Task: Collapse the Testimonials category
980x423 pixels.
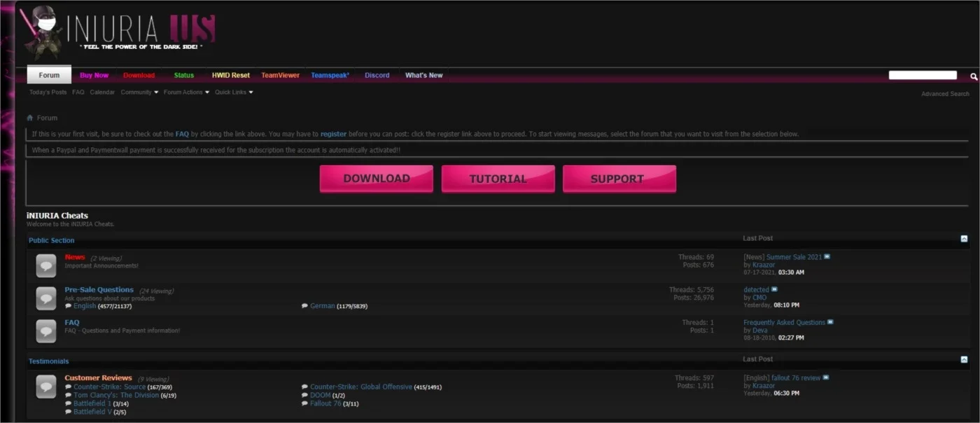Action: 964,359
